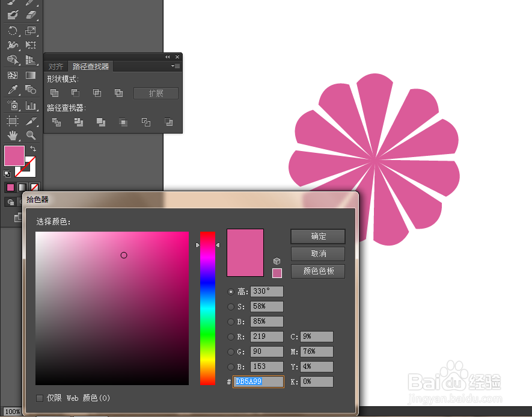Image resolution: width=532 pixels, height=417 pixels.
Task: Switch to the 路径查找器 (Pathfinder) tab
Action: pos(91,67)
